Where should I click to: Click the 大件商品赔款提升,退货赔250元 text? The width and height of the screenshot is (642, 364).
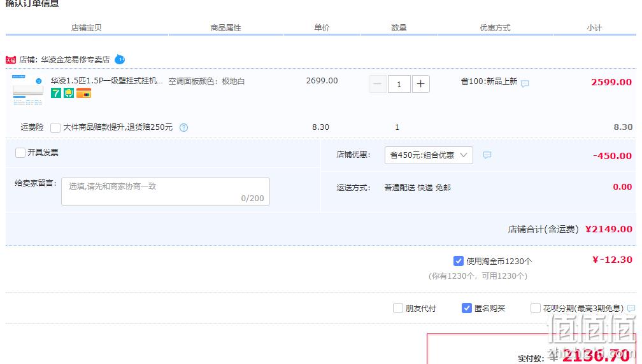(x=118, y=127)
